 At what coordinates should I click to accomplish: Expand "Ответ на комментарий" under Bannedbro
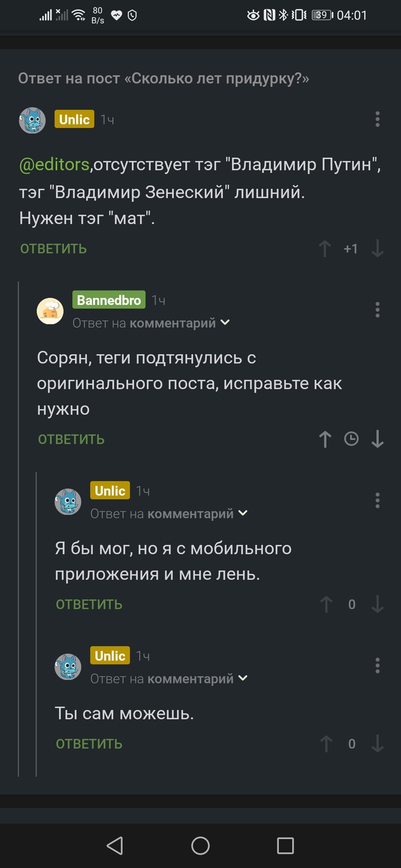click(151, 323)
